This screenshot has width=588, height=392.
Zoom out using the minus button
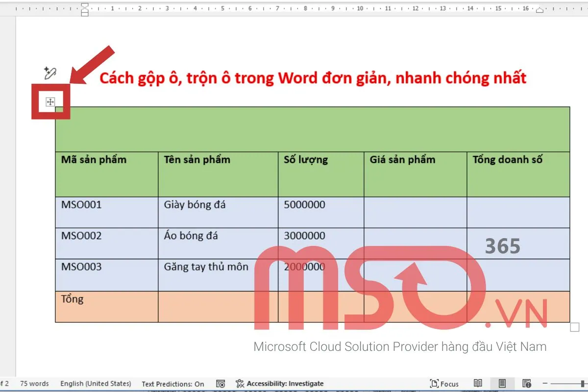[544, 383]
